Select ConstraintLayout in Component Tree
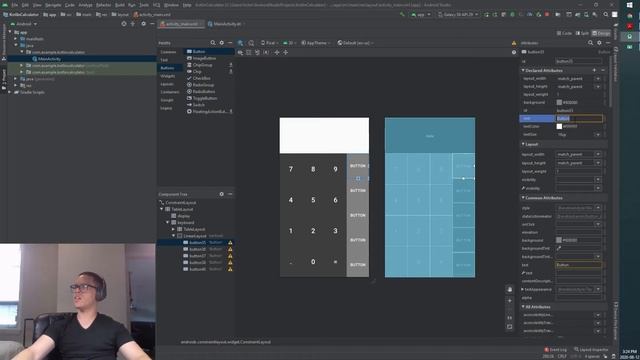The width and height of the screenshot is (640, 360). coord(180,202)
